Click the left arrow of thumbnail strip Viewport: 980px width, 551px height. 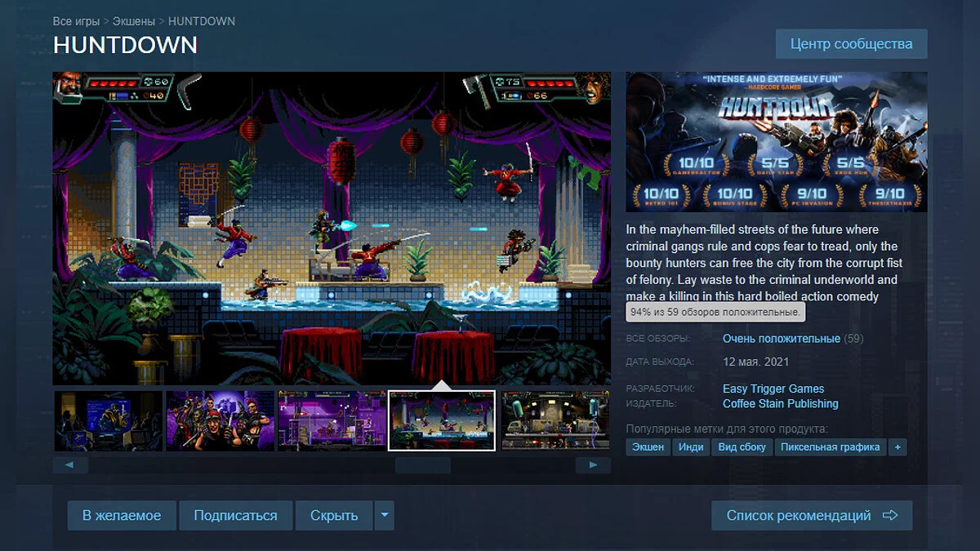(70, 464)
